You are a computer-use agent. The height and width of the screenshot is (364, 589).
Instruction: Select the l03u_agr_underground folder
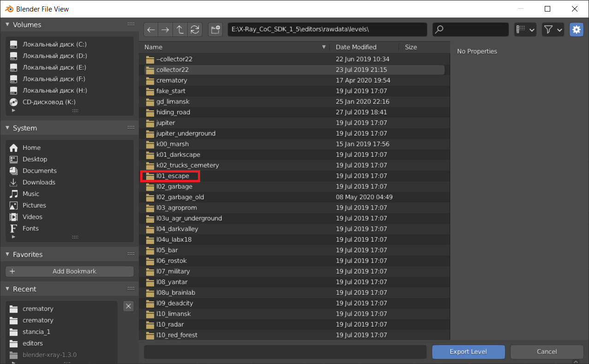[x=294, y=218]
